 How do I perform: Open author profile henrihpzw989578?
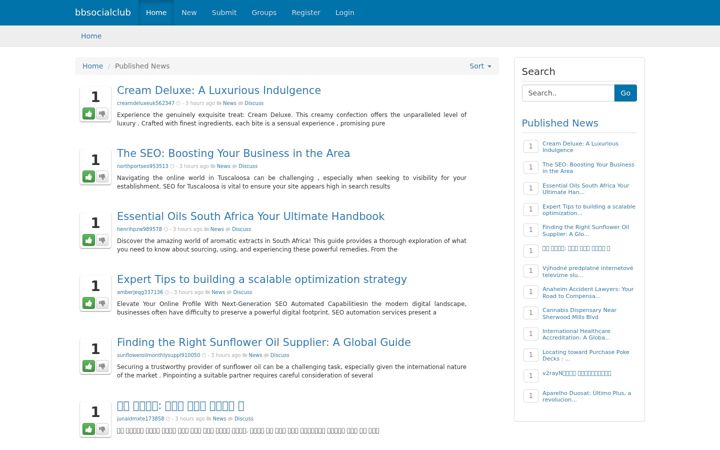[x=139, y=229]
